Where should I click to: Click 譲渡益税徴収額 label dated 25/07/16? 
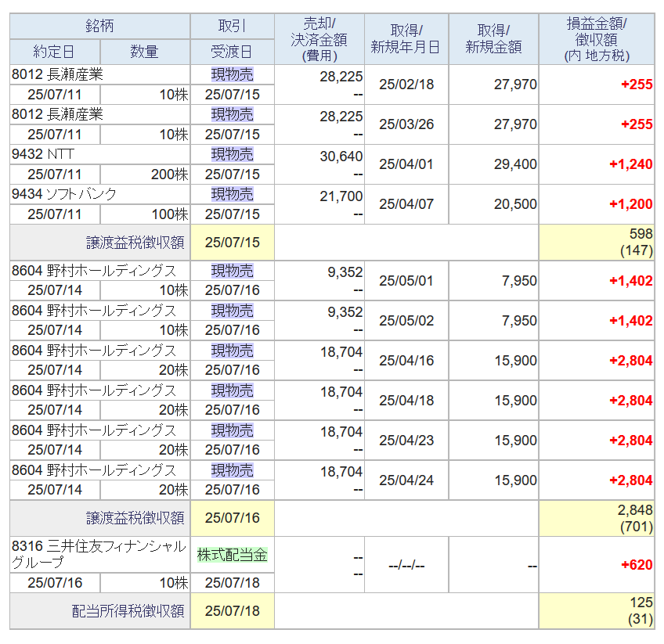point(135,518)
